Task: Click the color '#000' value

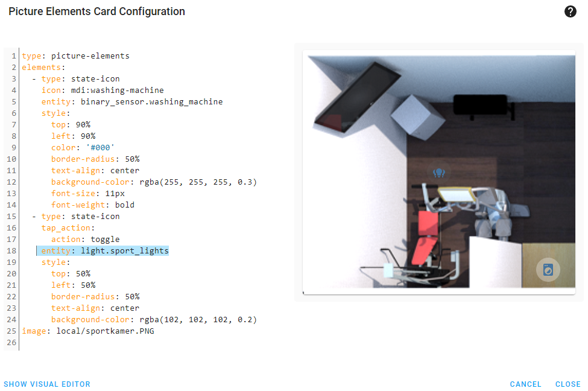Action: pyautogui.click(x=100, y=147)
